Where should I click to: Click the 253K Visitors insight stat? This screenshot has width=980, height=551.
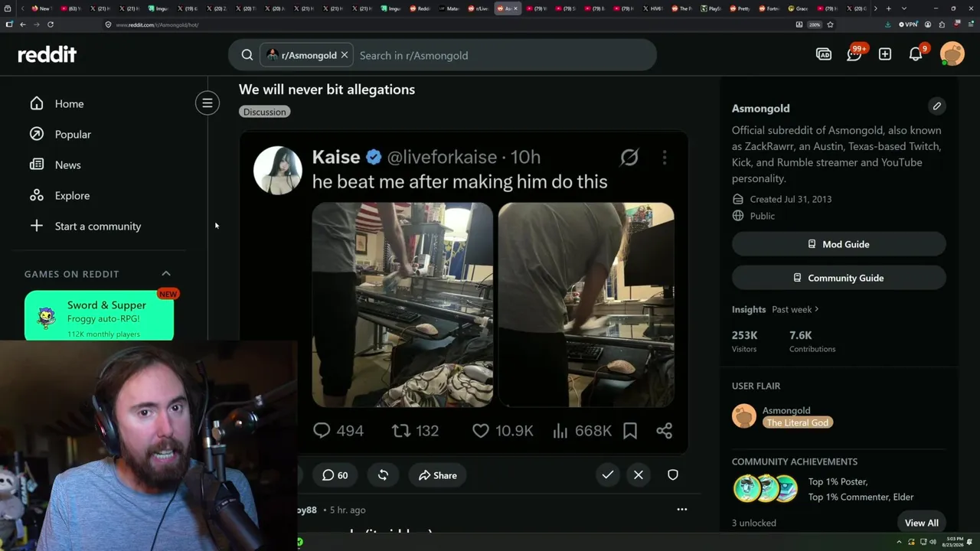click(x=745, y=341)
